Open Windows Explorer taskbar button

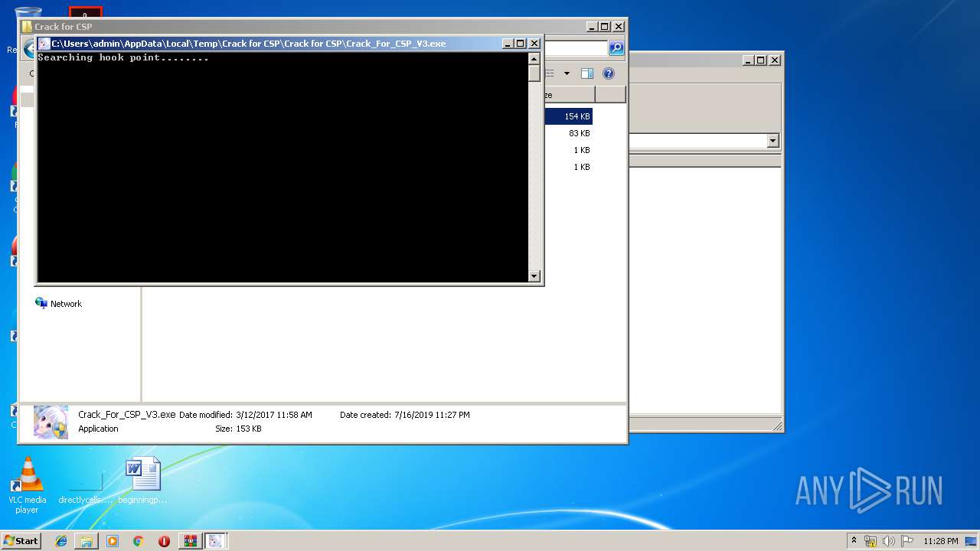(87, 541)
